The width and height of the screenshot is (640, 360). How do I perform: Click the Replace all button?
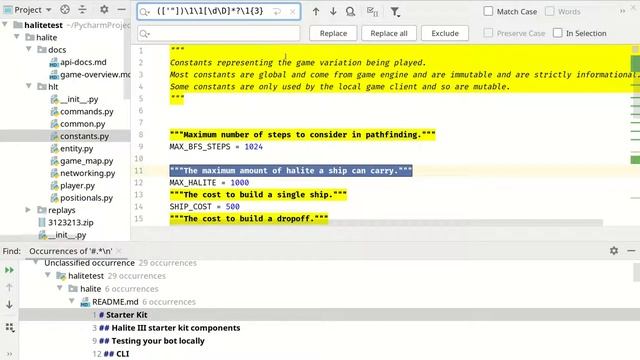389,33
